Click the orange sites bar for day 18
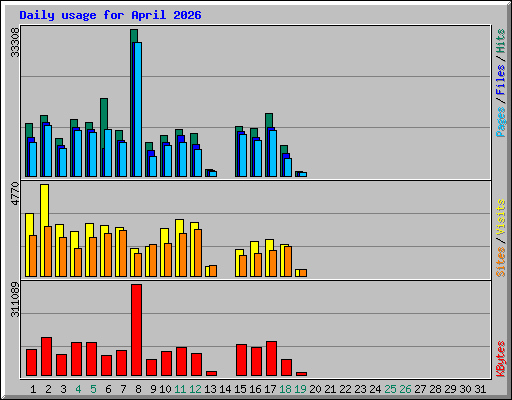The width and height of the screenshot is (512, 400). pyautogui.click(x=288, y=261)
